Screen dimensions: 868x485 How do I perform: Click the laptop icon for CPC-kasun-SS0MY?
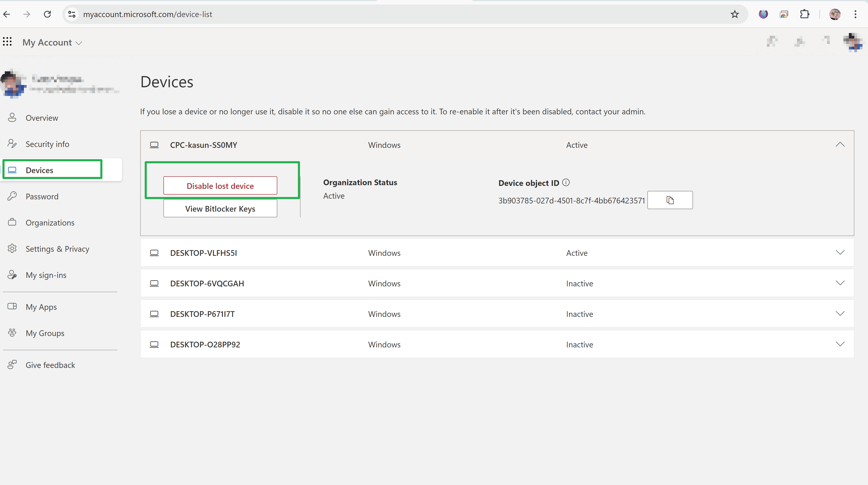[x=154, y=145]
